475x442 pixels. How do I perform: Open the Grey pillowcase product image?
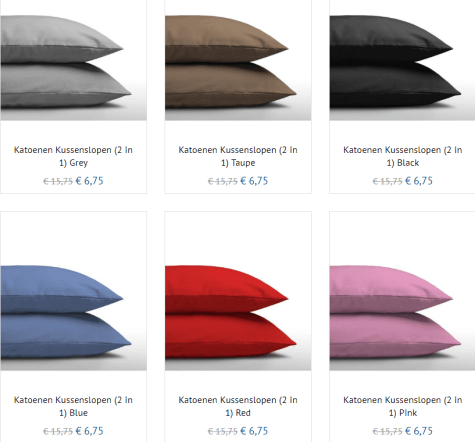click(x=74, y=60)
